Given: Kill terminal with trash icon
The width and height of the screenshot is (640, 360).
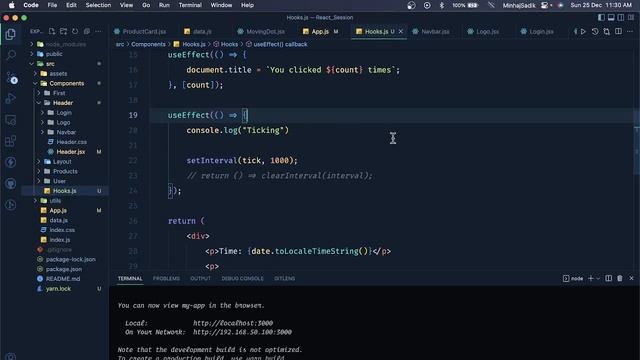Looking at the screenshot, I should pyautogui.click(x=620, y=278).
